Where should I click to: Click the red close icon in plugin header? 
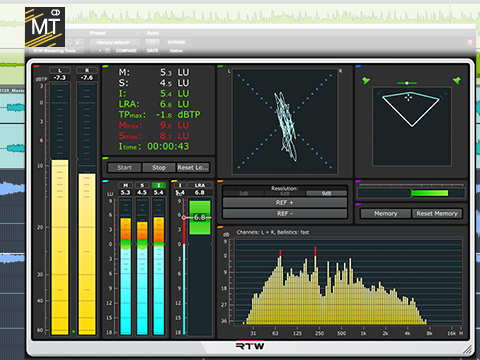[x=470, y=42]
